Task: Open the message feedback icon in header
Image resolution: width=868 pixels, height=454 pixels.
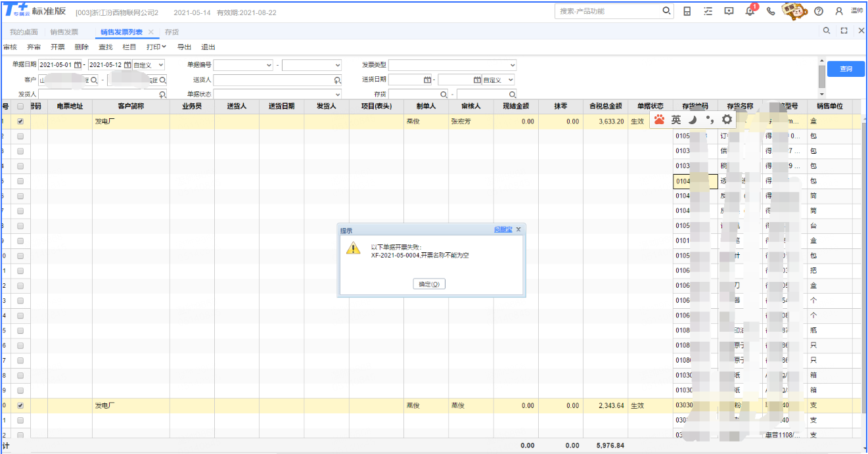Action: click(729, 11)
